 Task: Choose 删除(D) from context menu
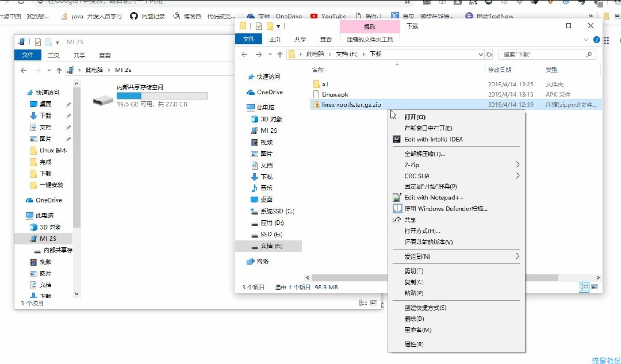click(x=456, y=319)
